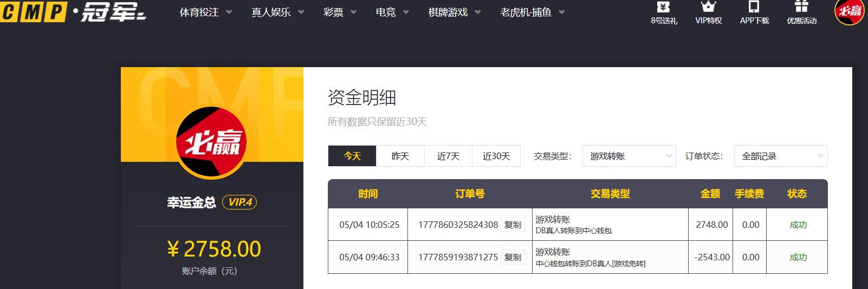
Task: Select the 昨天 tab
Action: (400, 156)
